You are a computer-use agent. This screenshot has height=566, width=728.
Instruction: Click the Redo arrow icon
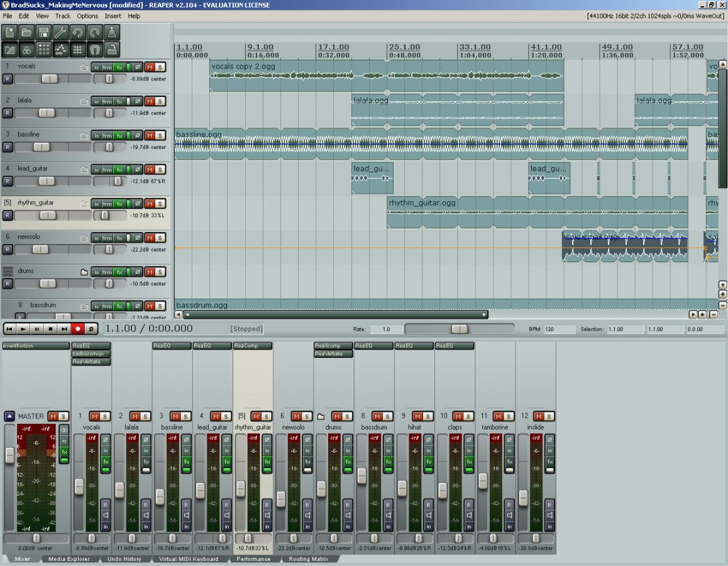click(95, 33)
